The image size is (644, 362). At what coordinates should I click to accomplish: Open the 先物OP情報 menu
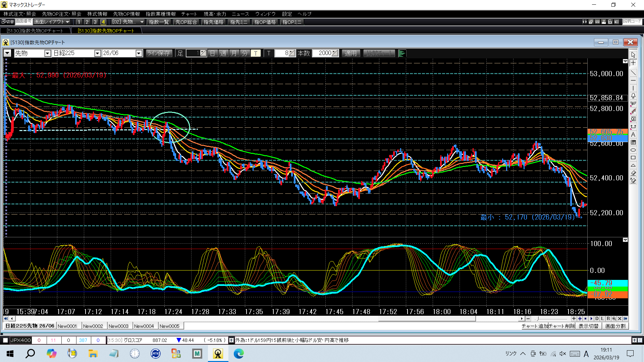click(126, 14)
